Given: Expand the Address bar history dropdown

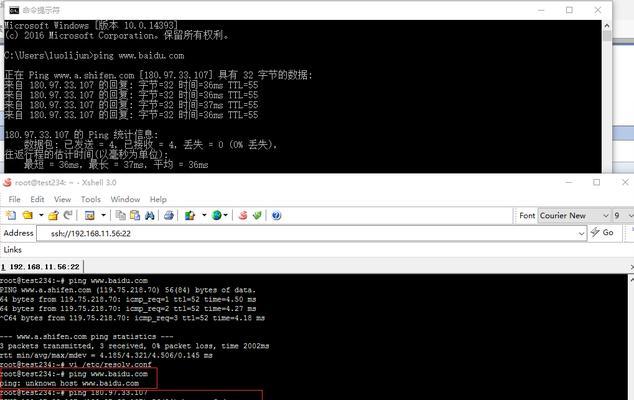Looking at the screenshot, I should pyautogui.click(x=581, y=234).
